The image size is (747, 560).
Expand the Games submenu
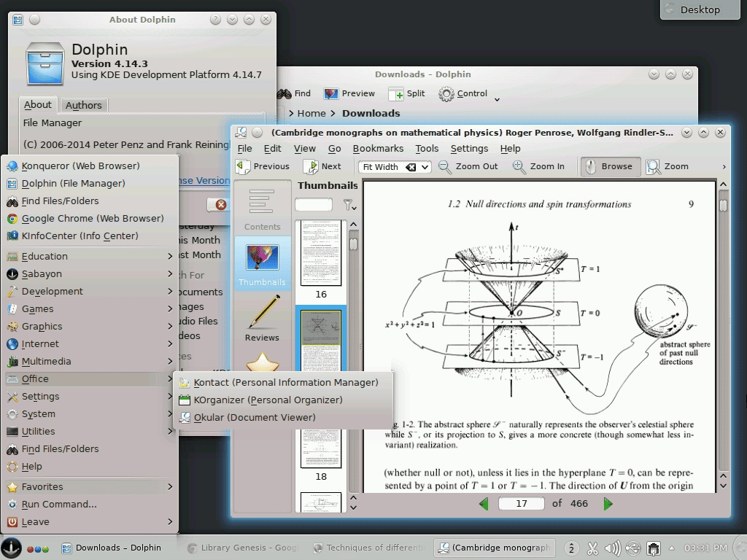(x=90, y=309)
